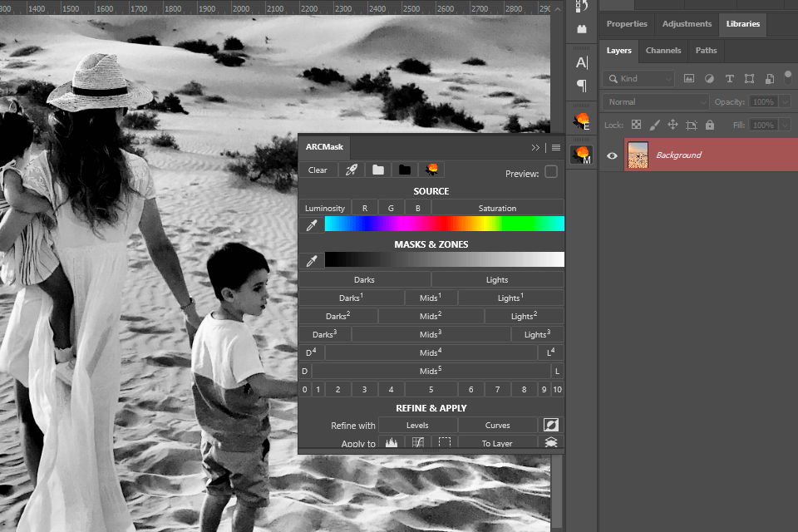Expand the Opacity slider dropdown arrow
798x532 pixels.
click(786, 101)
